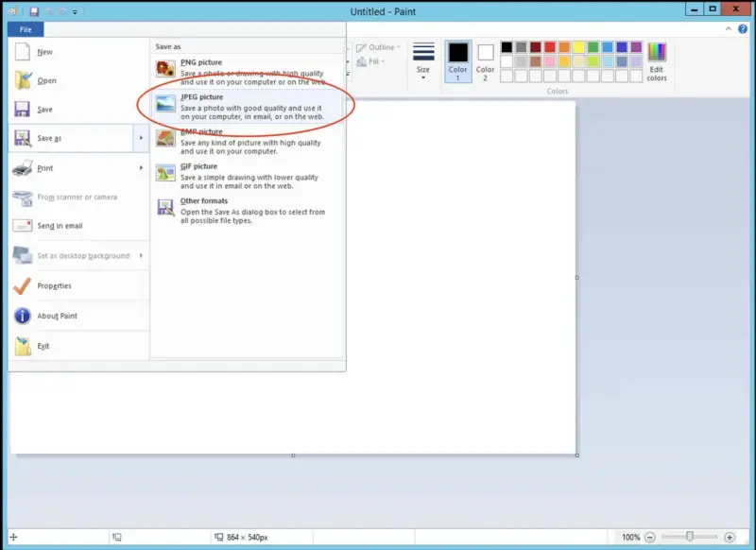
Task: Open the Customize Quick Access Toolbar dropdown
Action: [x=75, y=12]
